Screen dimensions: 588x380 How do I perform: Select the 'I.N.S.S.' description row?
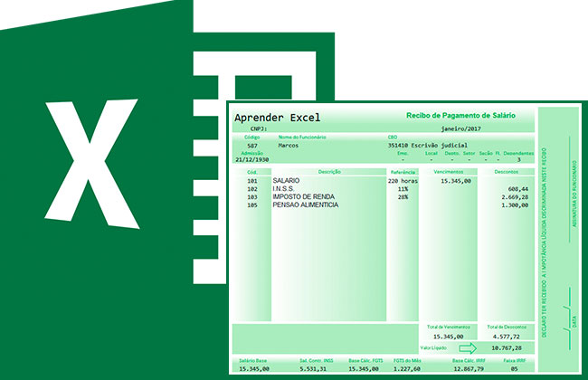point(283,189)
